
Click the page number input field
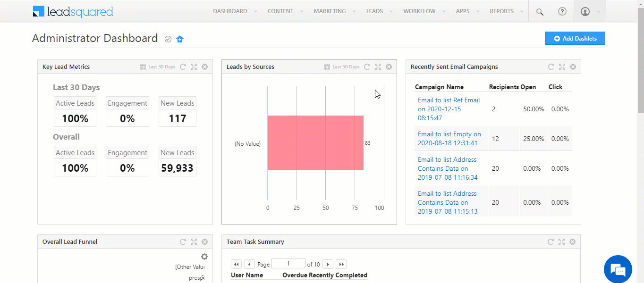click(288, 263)
